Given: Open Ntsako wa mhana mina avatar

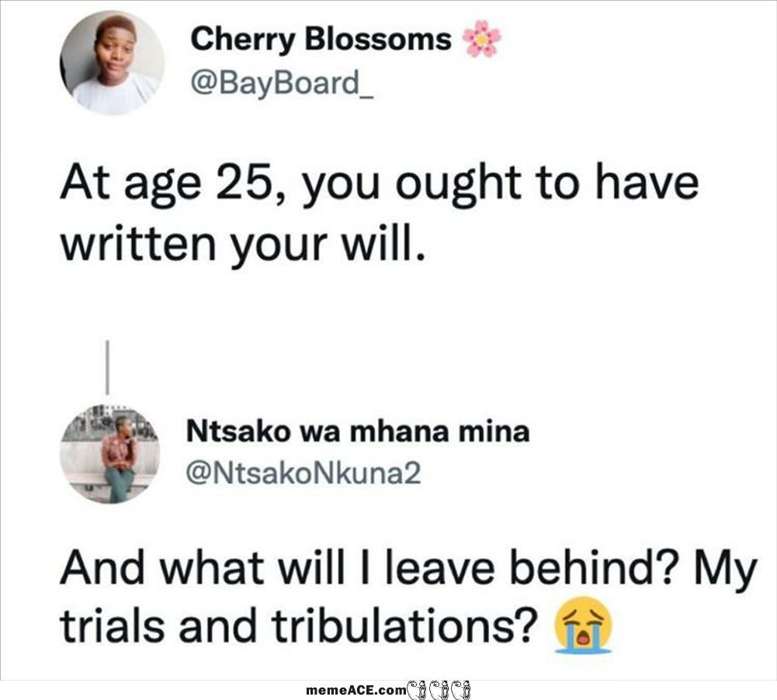Looking at the screenshot, I should pyautogui.click(x=110, y=453).
